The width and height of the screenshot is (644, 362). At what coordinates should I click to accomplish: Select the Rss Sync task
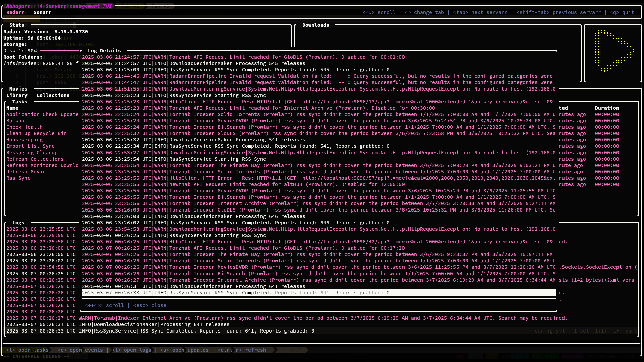(x=18, y=178)
